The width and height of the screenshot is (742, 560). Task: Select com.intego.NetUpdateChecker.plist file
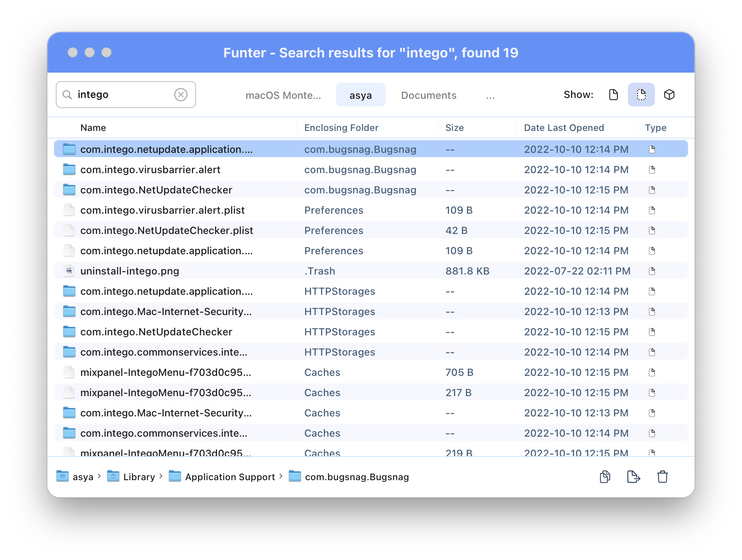click(371, 230)
